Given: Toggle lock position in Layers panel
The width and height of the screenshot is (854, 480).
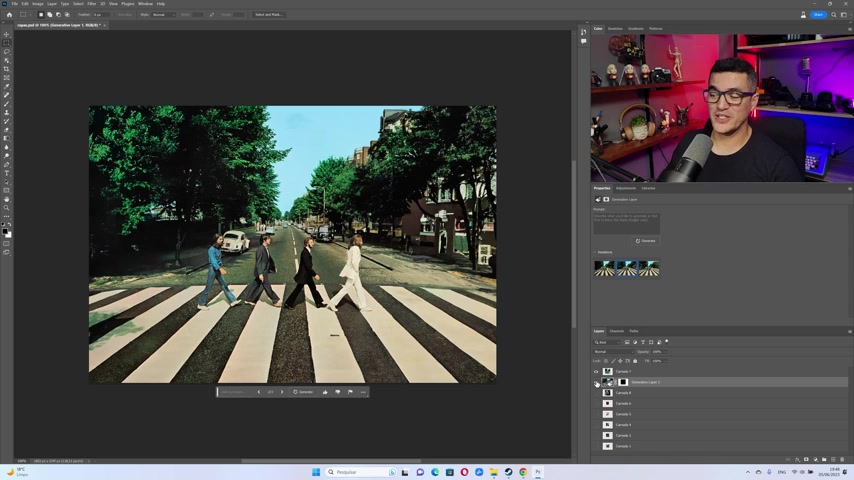Looking at the screenshot, I should 620,361.
